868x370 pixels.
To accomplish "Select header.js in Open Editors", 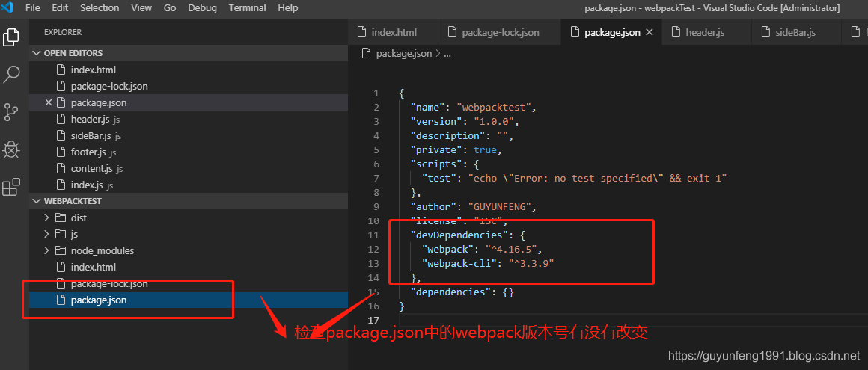I will (x=189, y=120).
